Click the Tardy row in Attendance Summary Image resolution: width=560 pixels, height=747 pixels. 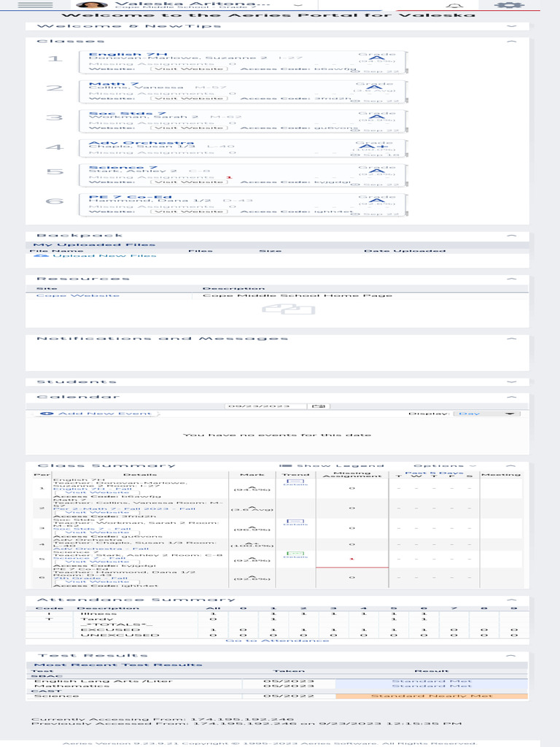pyautogui.click(x=277, y=619)
